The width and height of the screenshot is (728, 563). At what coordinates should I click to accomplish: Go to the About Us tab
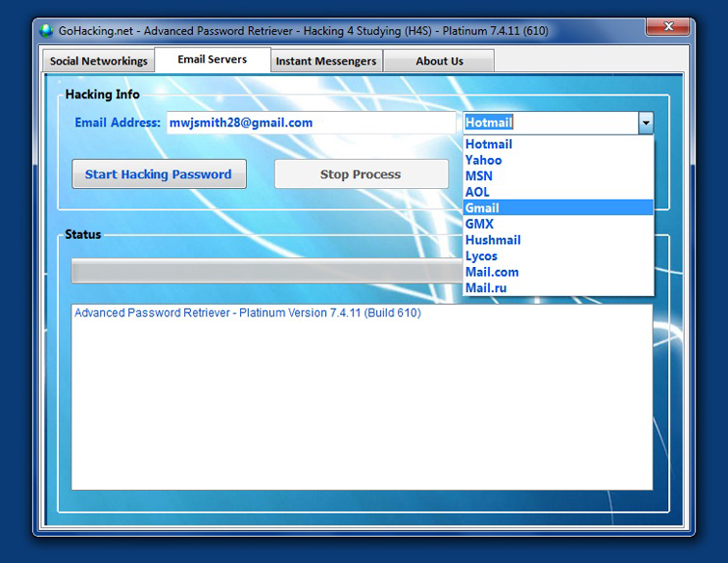(440, 61)
